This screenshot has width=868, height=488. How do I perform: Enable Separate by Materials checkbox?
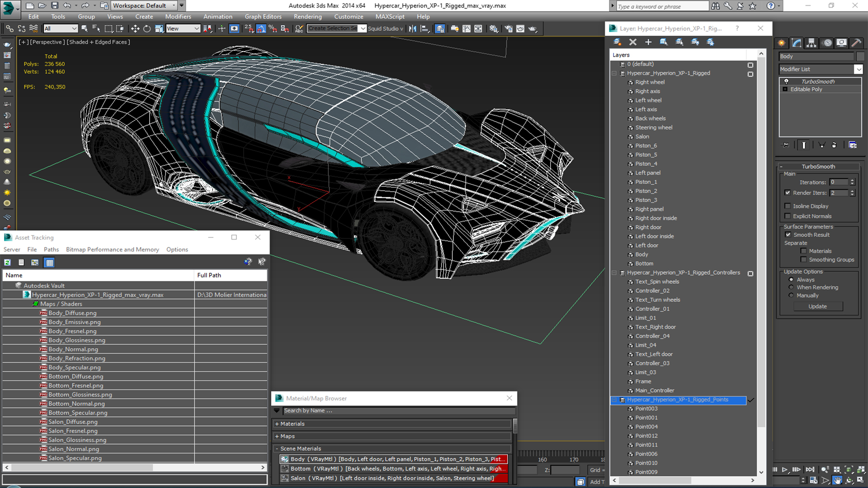[803, 251]
